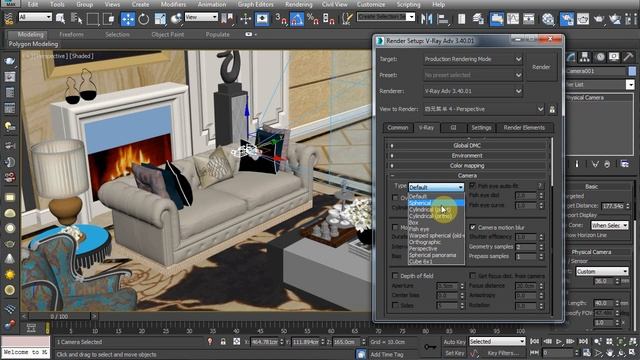Collapse the Camera rollout
The height and width of the screenshot is (360, 640).
coord(467,176)
